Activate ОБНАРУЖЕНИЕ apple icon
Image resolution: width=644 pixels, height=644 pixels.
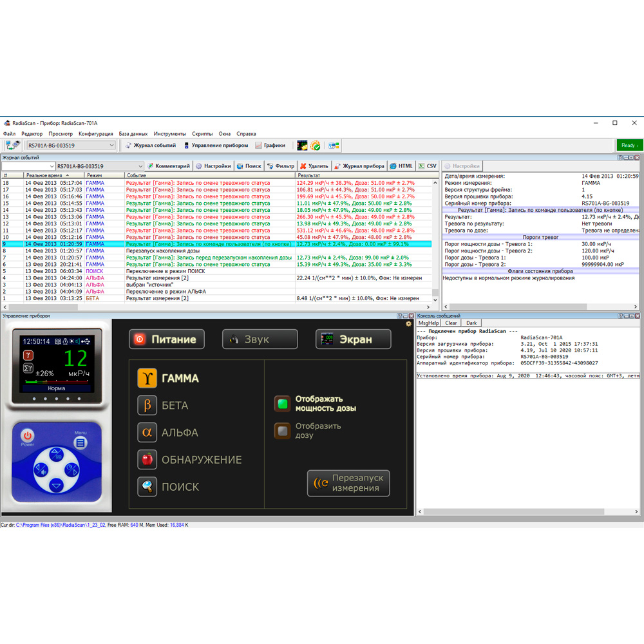click(x=147, y=460)
